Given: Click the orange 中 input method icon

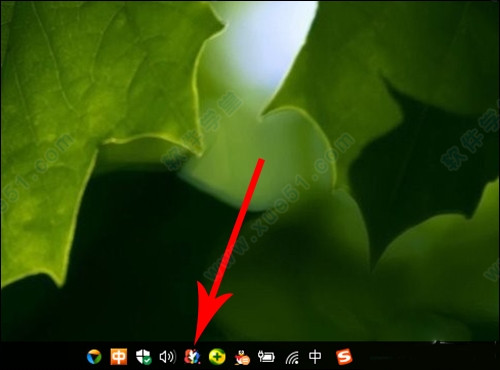Looking at the screenshot, I should pos(119,357).
